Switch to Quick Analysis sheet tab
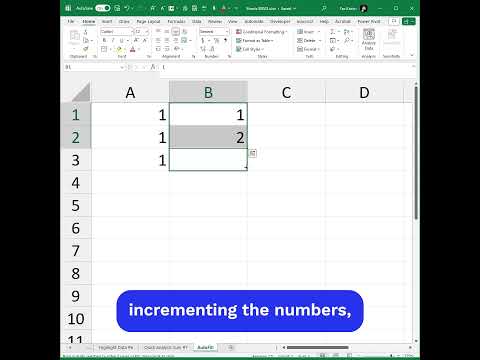480x360 pixels. coord(166,347)
